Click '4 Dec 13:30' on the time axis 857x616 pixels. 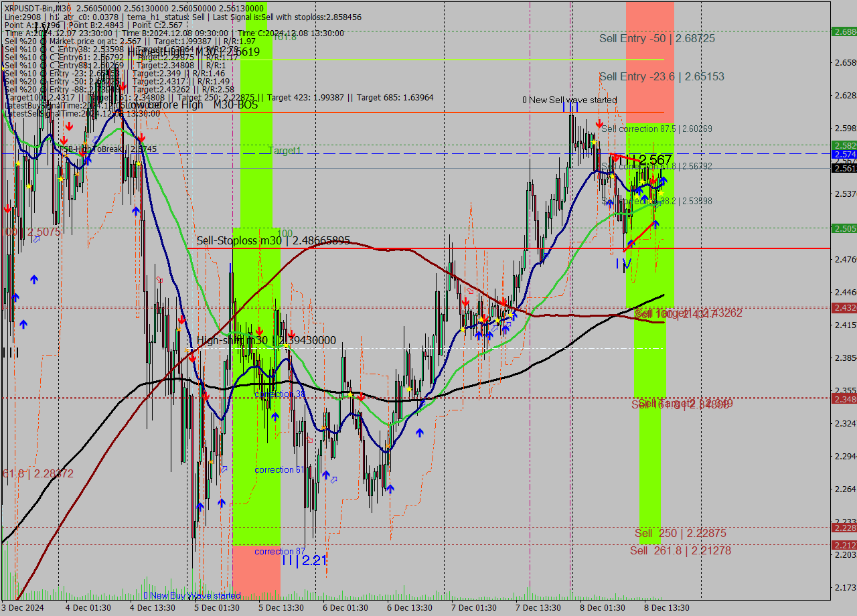tap(153, 608)
